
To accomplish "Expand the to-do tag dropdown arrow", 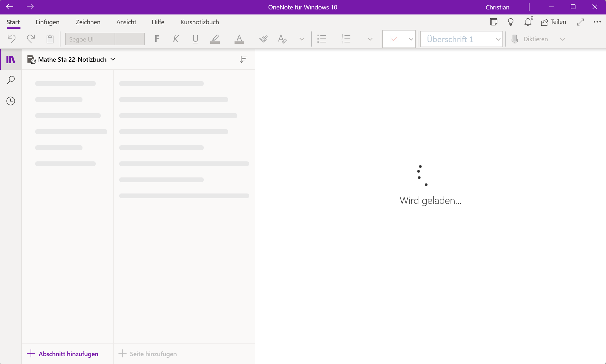I will coord(411,39).
